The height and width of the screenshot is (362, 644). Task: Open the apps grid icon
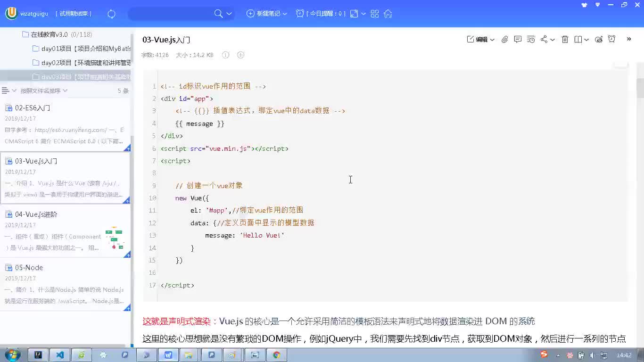tap(375, 14)
